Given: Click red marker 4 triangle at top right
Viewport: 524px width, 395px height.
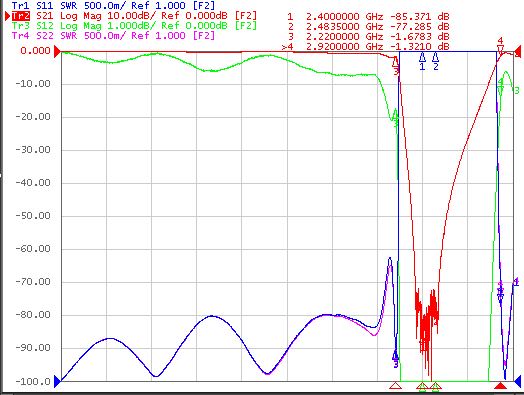Looking at the screenshot, I should pyautogui.click(x=500, y=50).
